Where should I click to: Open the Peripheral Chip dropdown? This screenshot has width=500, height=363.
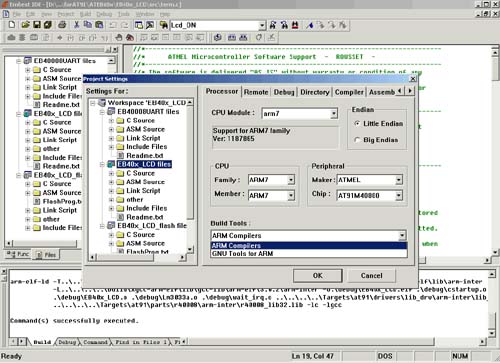[399, 195]
